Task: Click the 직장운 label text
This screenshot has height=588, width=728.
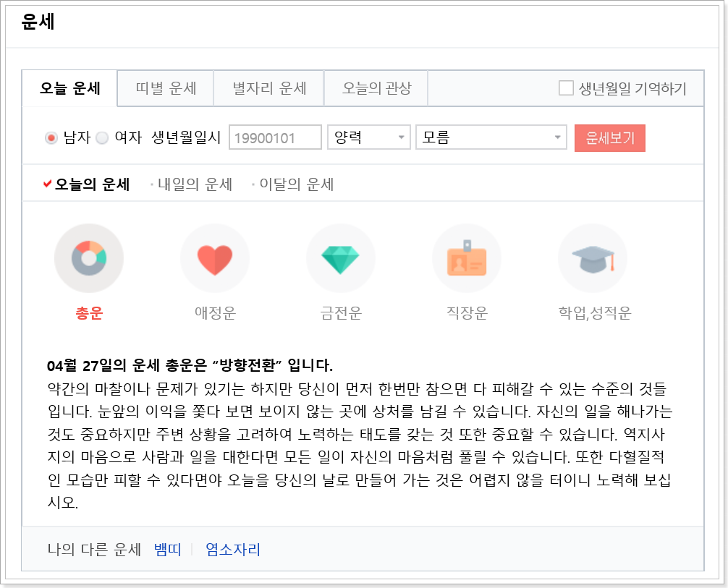Action: click(x=467, y=312)
